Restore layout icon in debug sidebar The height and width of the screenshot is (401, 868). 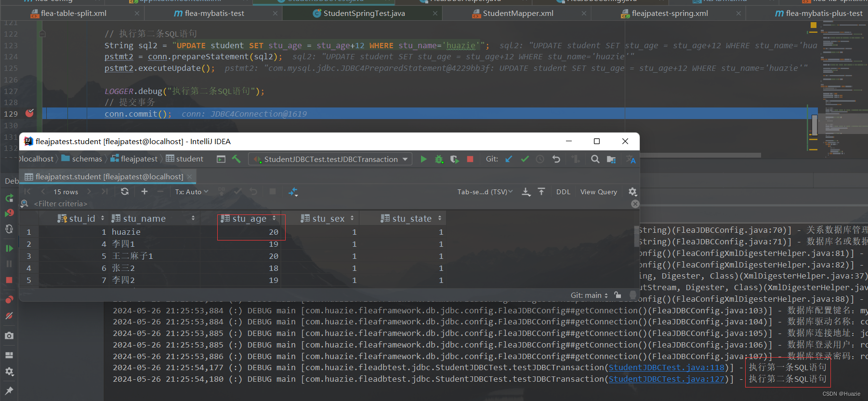9,355
